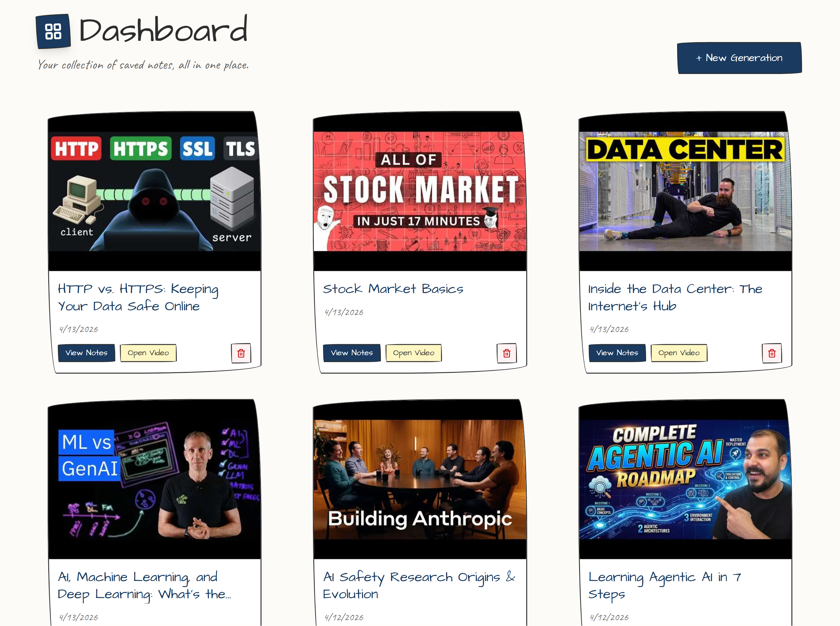View notes for HTTP vs. HTTPS
This screenshot has width=840, height=626.
click(x=86, y=353)
